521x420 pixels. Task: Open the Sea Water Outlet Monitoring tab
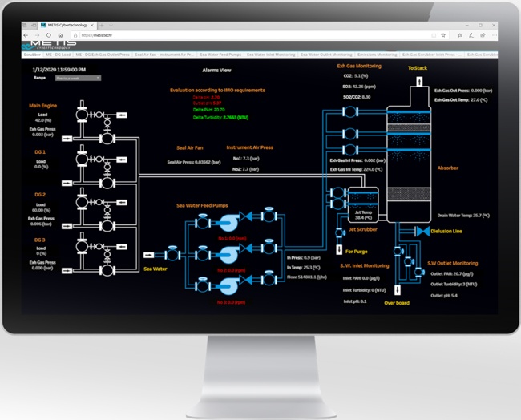[x=326, y=55]
